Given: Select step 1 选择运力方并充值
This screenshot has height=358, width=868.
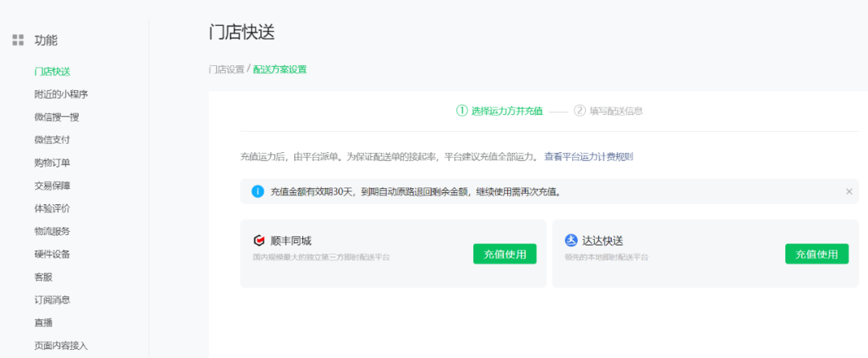Looking at the screenshot, I should tap(499, 110).
